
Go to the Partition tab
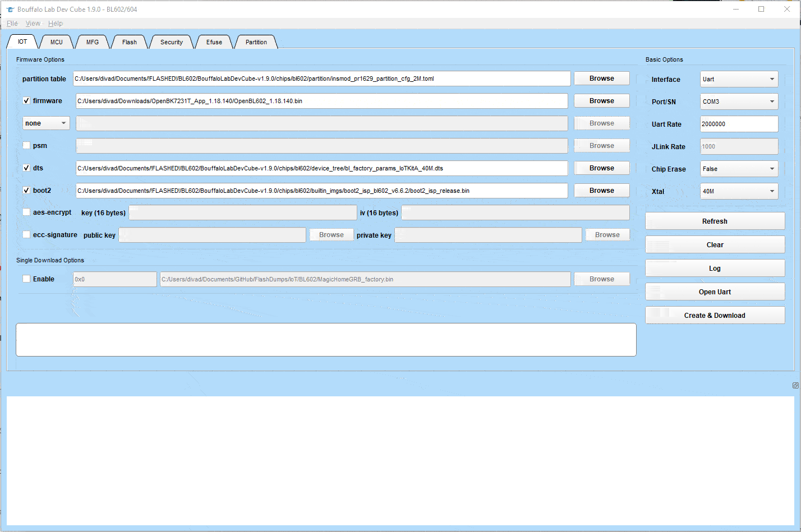click(256, 42)
